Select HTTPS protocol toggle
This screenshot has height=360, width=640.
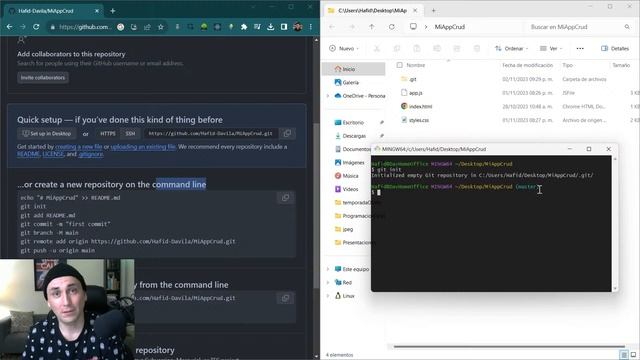point(108,133)
